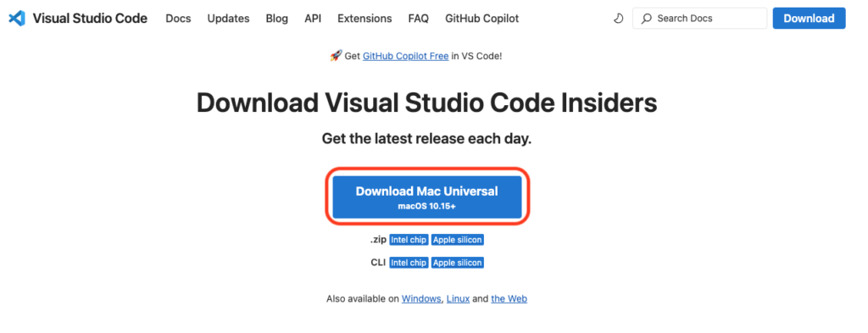The height and width of the screenshot is (333, 868).
Task: Click Download Mac Universal button
Action: pos(427,197)
